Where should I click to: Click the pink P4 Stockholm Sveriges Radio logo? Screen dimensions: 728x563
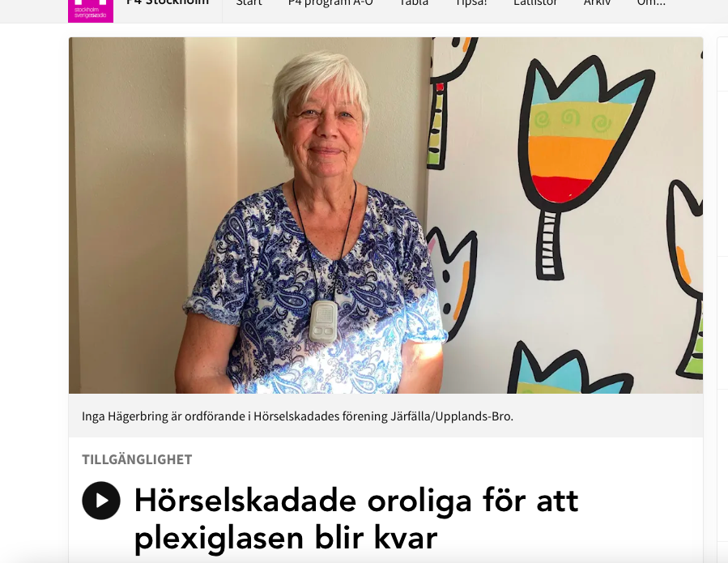(x=91, y=9)
